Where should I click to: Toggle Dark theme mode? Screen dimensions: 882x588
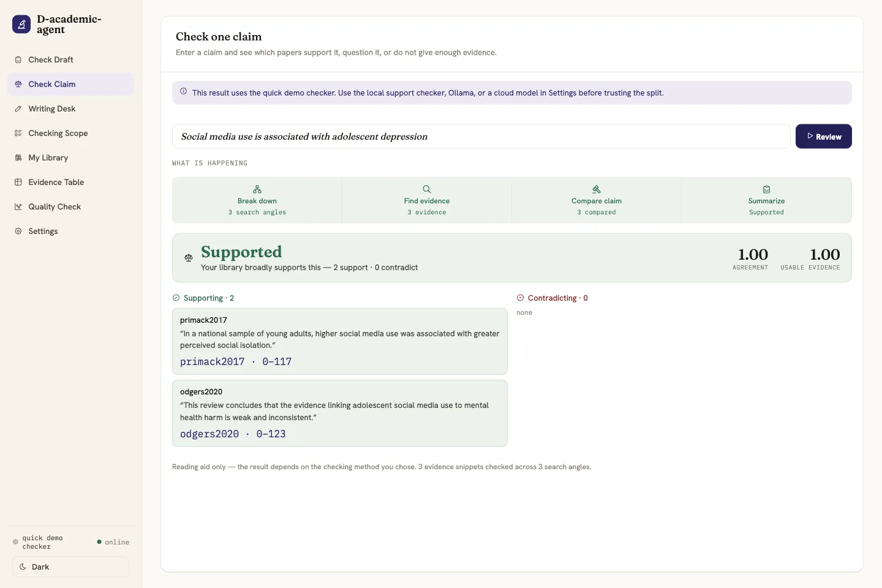pyautogui.click(x=70, y=567)
